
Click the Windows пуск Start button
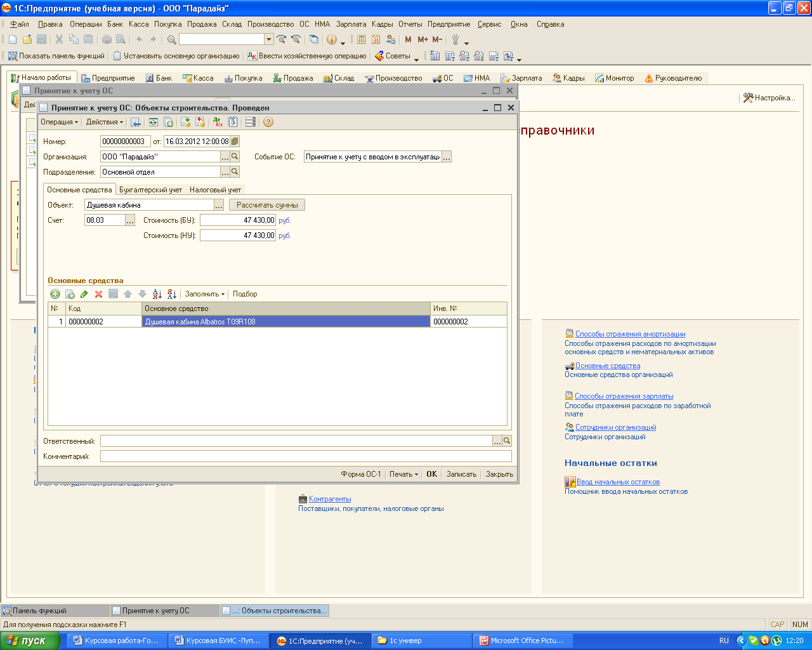(x=30, y=640)
